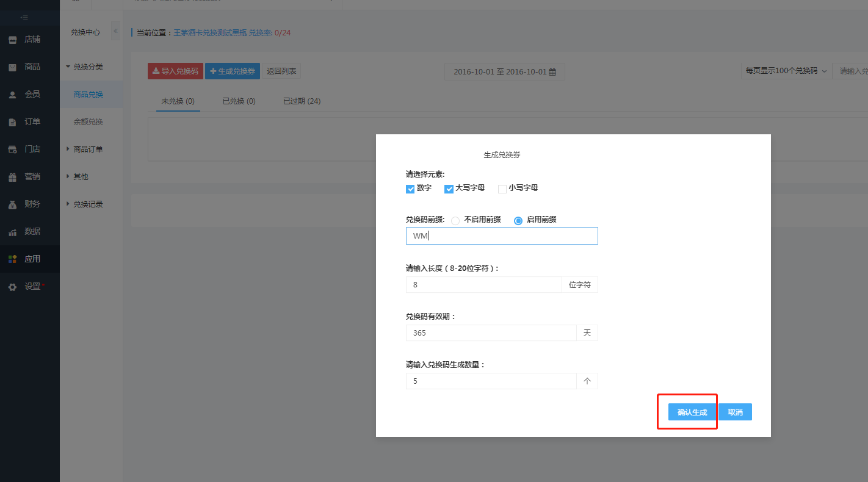Switch to the 未兑换 (0) tab
Image resolution: width=868 pixels, height=482 pixels.
(x=178, y=101)
